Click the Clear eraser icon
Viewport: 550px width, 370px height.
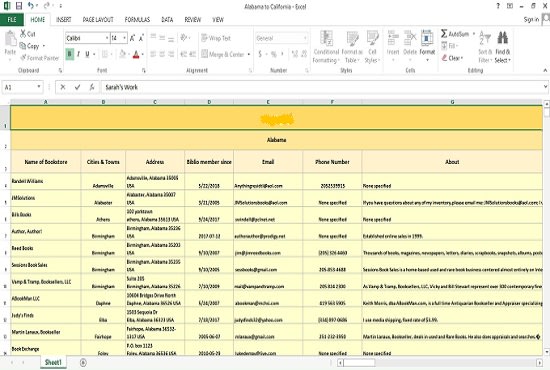pyautogui.click(x=444, y=58)
